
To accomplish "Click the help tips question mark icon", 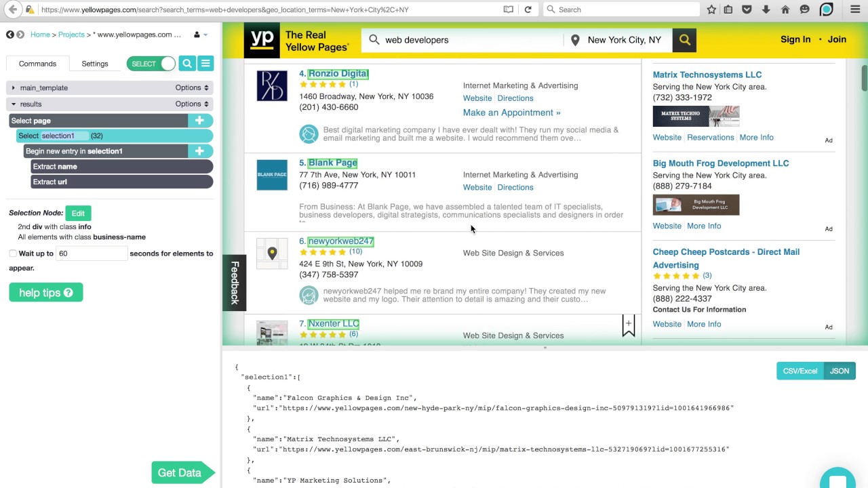I will click(68, 293).
